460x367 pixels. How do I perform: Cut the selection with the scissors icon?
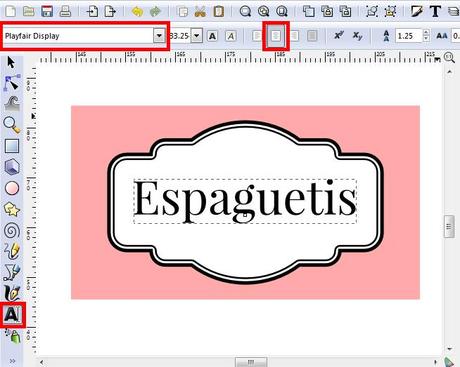tap(200, 11)
